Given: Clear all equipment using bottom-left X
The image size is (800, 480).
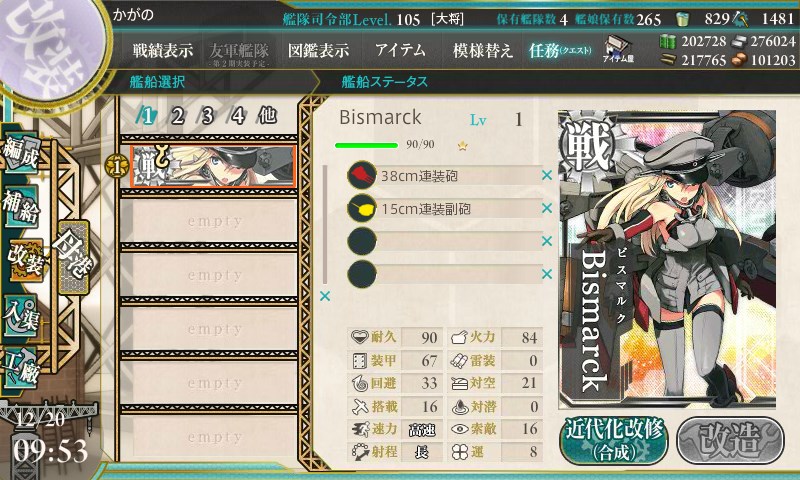Looking at the screenshot, I should [x=325, y=296].
